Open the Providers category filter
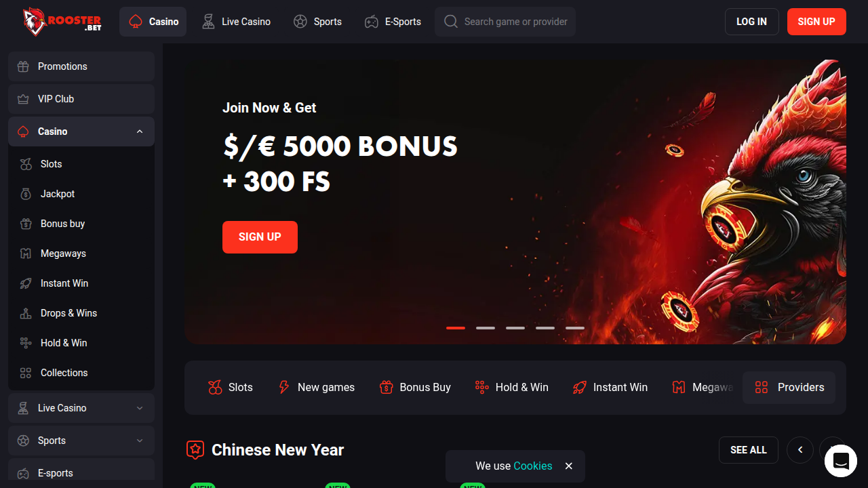This screenshot has height=488, width=868. tap(789, 388)
